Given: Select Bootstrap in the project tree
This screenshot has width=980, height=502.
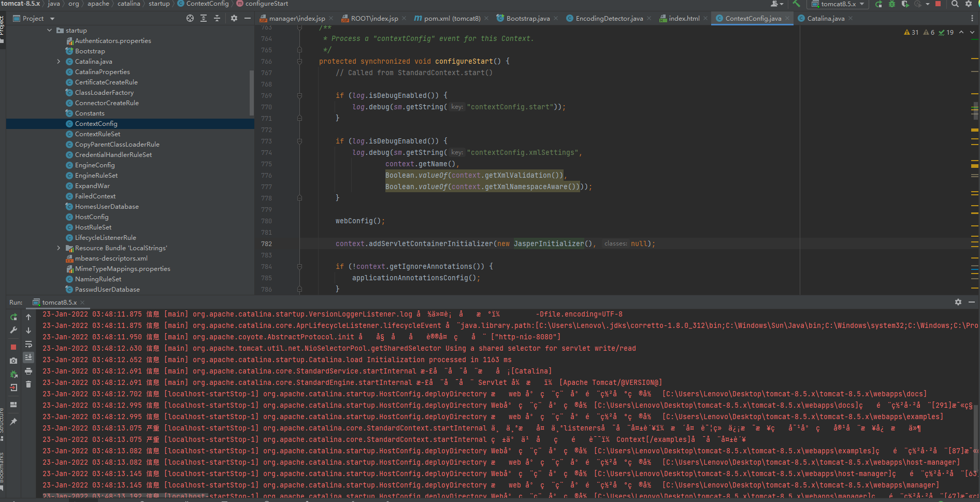Looking at the screenshot, I should click(x=90, y=51).
